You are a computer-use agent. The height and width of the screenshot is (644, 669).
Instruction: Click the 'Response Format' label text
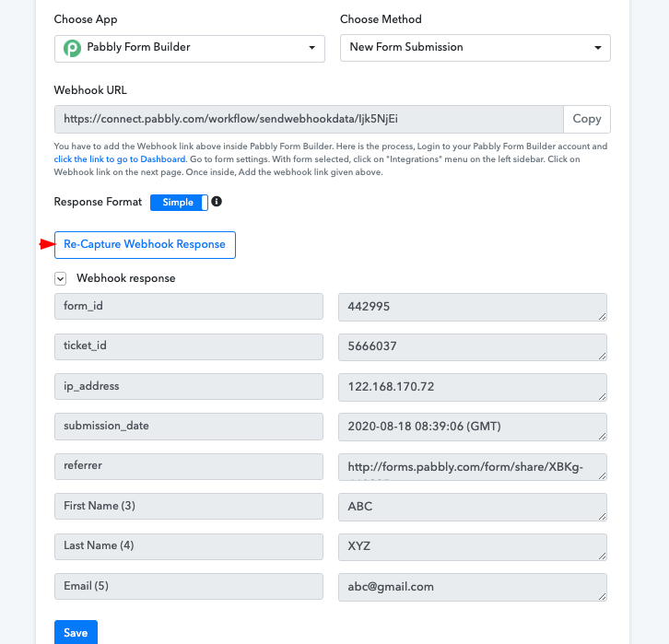(98, 202)
